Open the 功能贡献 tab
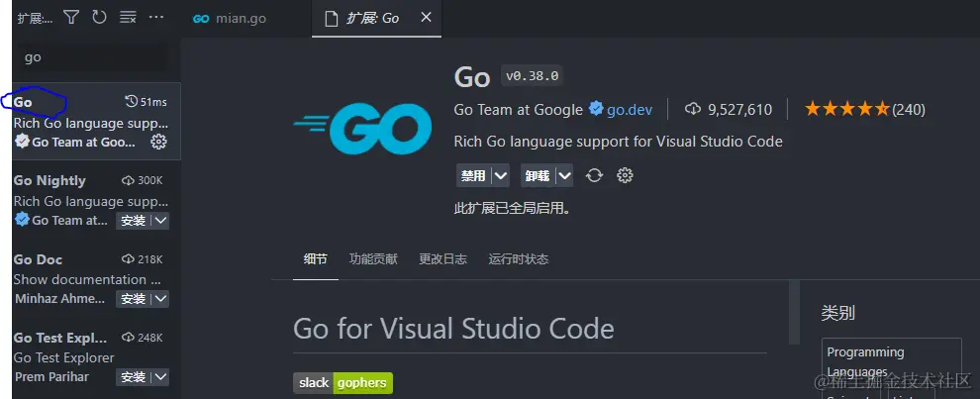Screen dimensions: 980x399 [373, 259]
